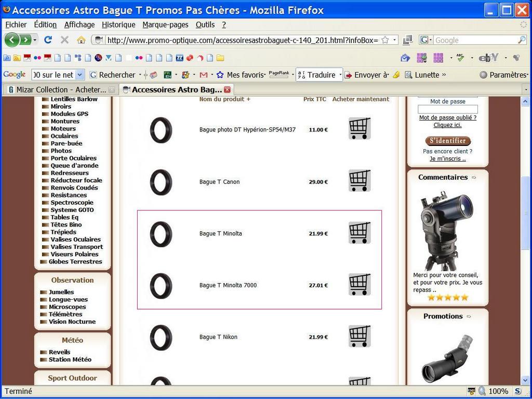Screen dimensions: 532x399
Task: Open the Jumelles category link
Action: coord(61,292)
